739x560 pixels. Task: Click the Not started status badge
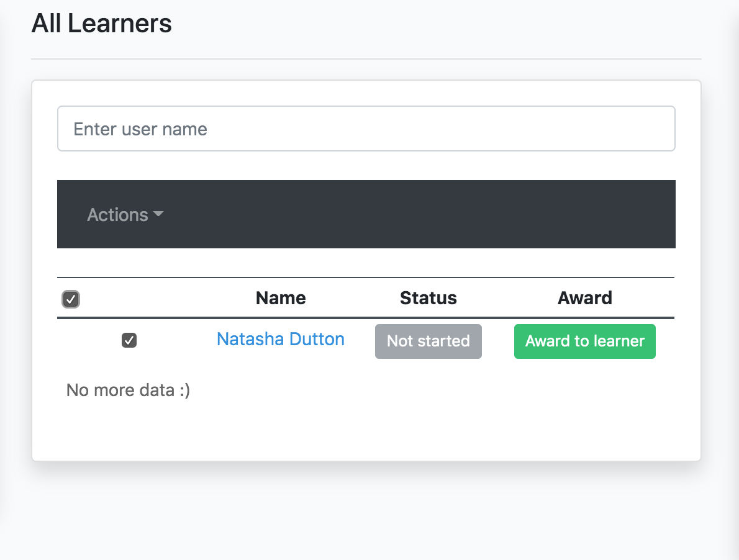428,341
